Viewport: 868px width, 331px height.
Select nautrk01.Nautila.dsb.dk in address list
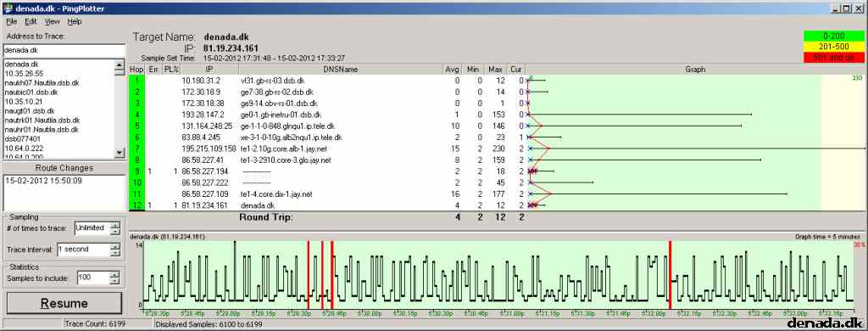[42, 121]
